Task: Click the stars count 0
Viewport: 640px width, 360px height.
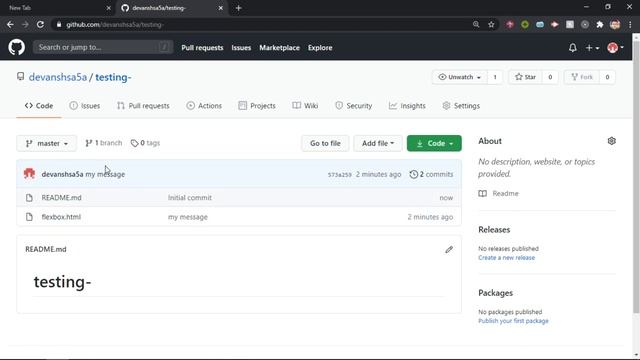Action: tap(550, 77)
